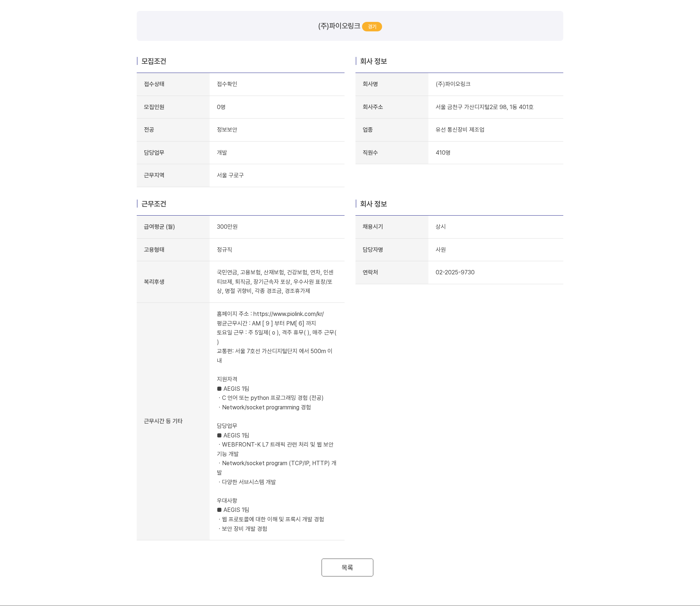Click the 사원 contact person value
This screenshot has height=606, width=700.
pos(440,250)
